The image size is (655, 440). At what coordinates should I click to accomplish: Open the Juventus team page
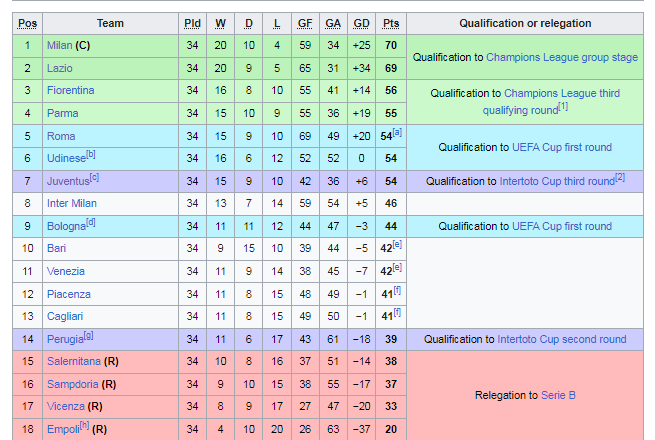[x=68, y=181]
